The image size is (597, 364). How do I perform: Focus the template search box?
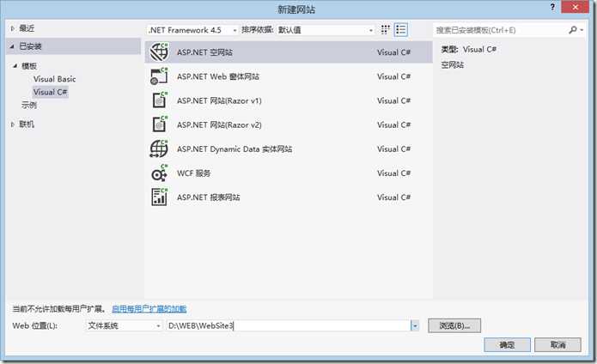[501, 30]
